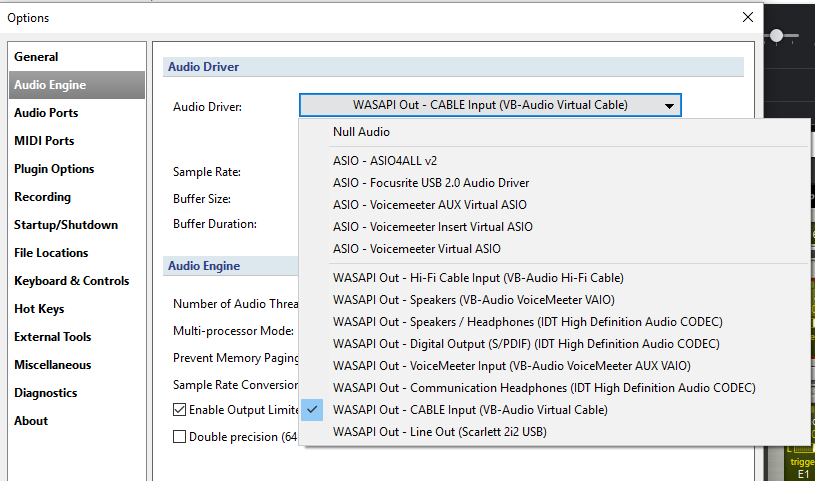
Task: Select ASIO - ASIO4ALL v2
Action: point(555,161)
